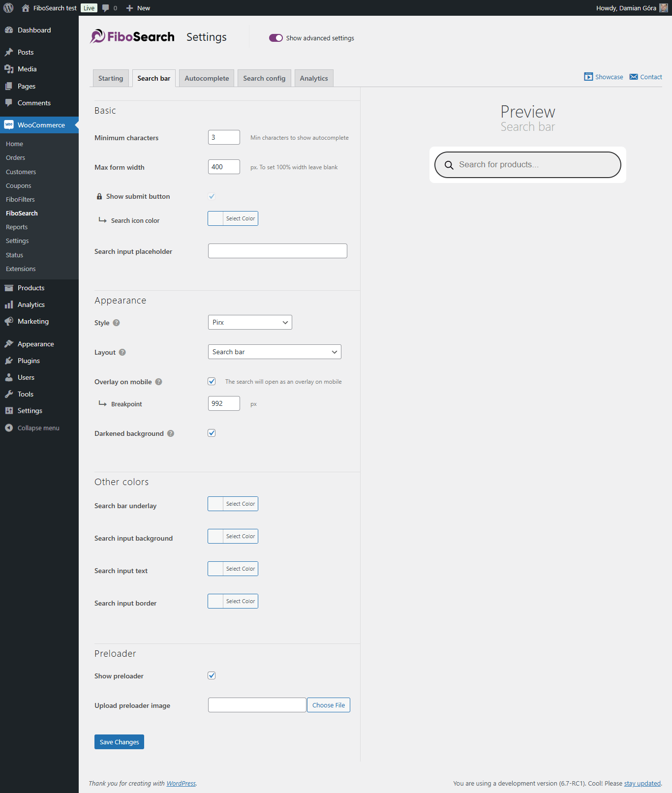
Task: Open the Autocomplete tab
Action: pyautogui.click(x=207, y=78)
